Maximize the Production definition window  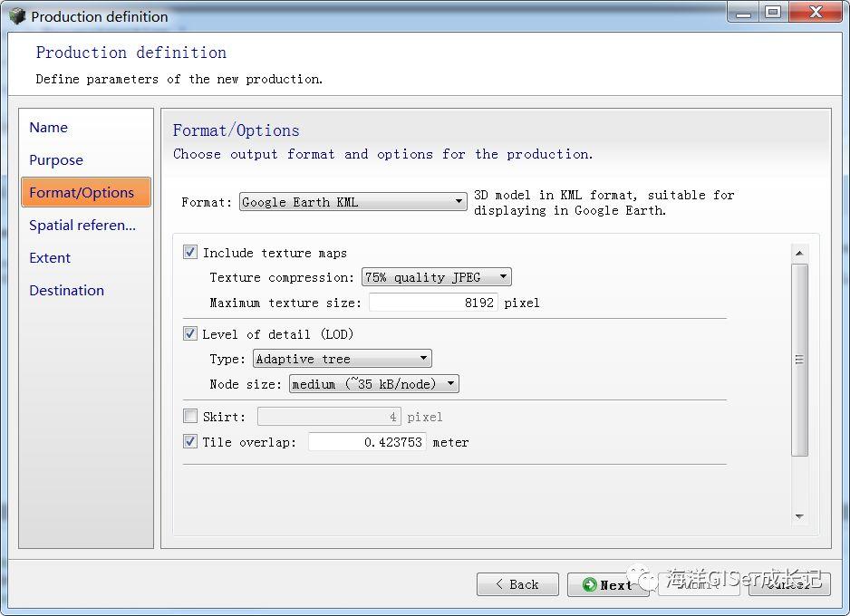tap(774, 12)
